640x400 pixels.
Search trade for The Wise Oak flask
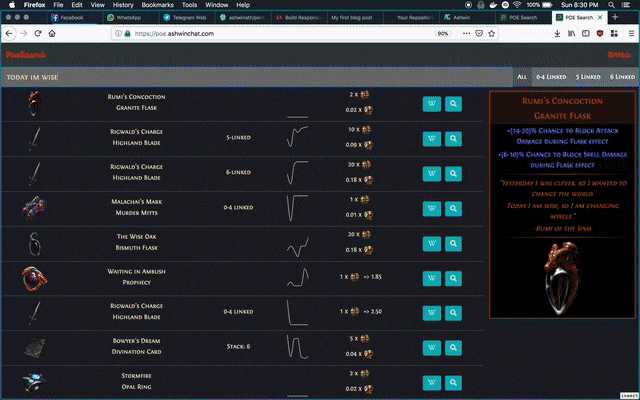click(x=453, y=244)
